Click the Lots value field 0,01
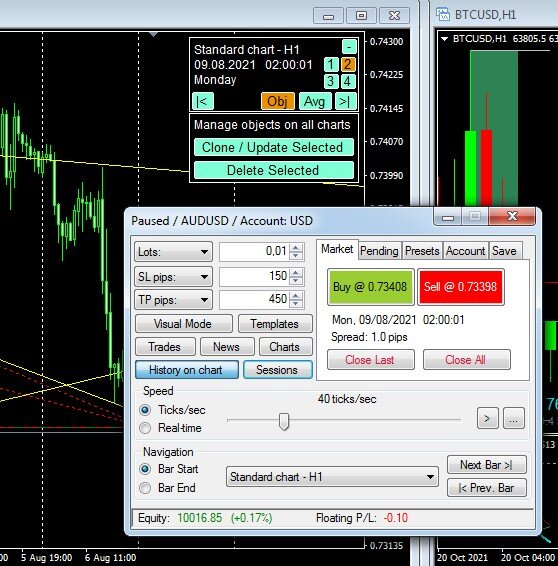This screenshot has width=558, height=566. click(254, 251)
